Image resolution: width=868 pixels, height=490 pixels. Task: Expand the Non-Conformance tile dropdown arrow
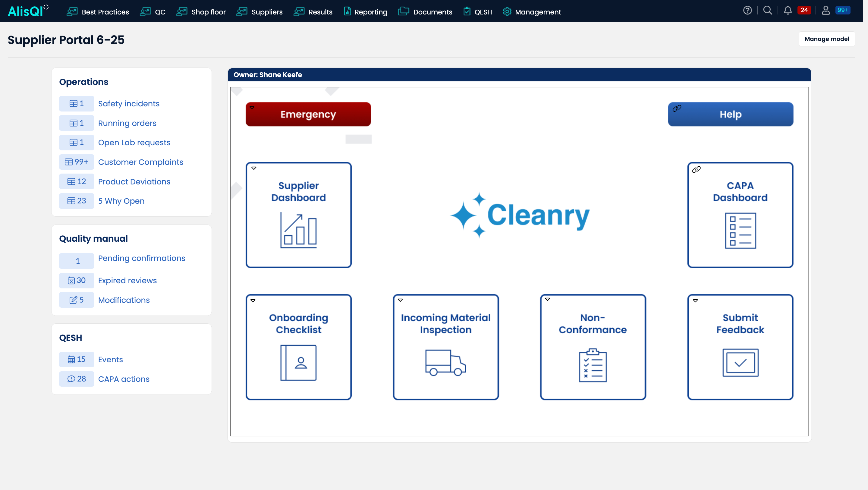pos(548,299)
